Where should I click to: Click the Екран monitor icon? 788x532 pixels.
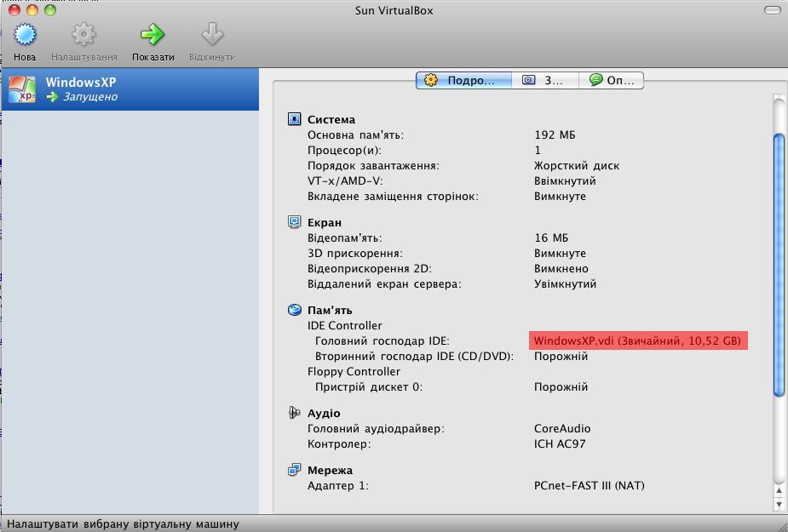click(294, 222)
